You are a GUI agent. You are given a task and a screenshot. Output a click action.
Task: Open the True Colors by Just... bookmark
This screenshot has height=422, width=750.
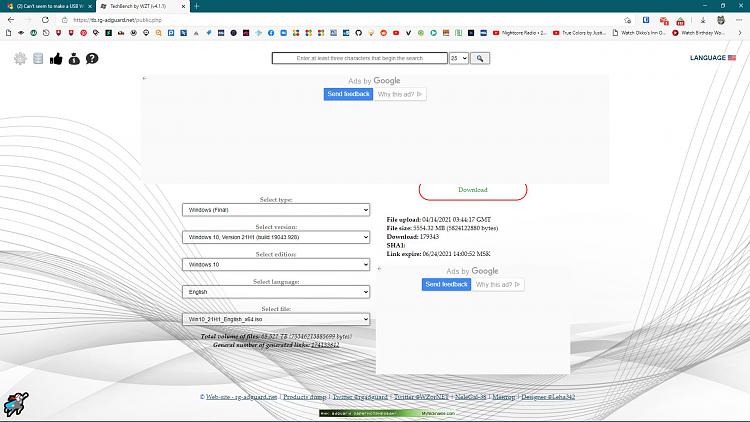579,33
